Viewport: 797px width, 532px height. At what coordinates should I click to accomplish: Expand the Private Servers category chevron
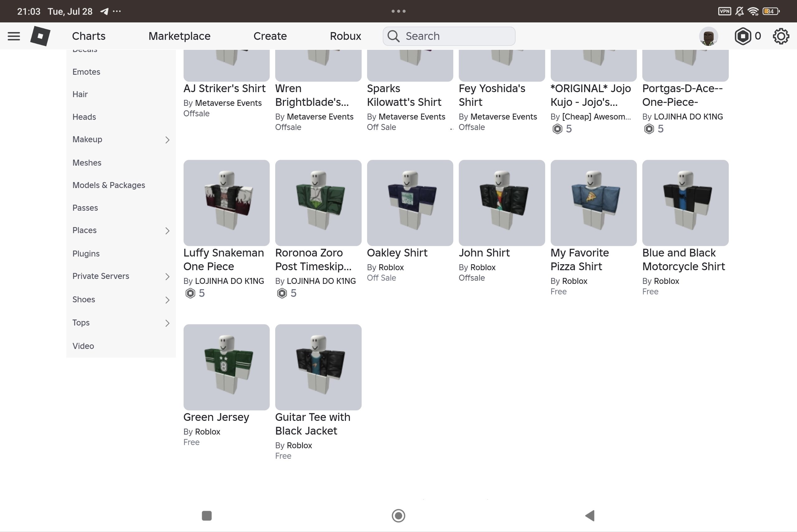pos(167,276)
